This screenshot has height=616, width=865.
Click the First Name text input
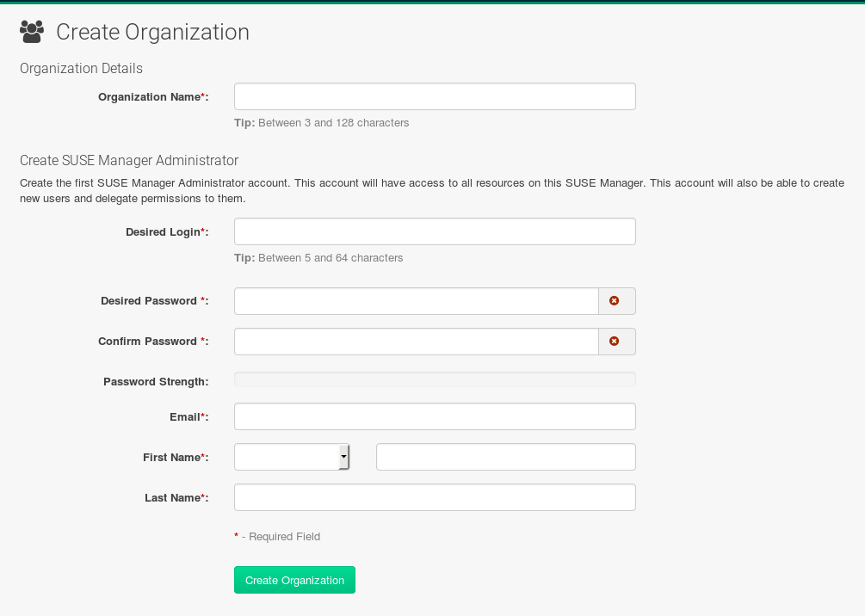(x=505, y=457)
